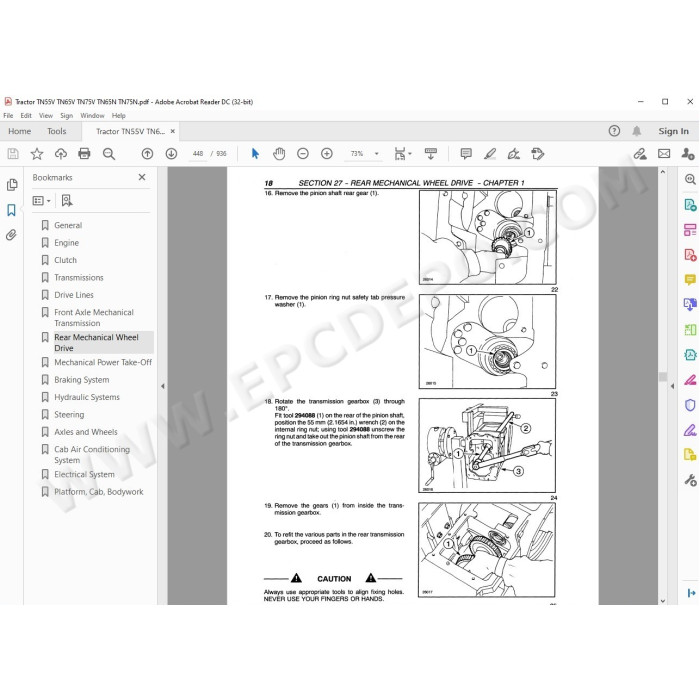
Task: Open bookmarks options dropdown
Action: [x=42, y=201]
